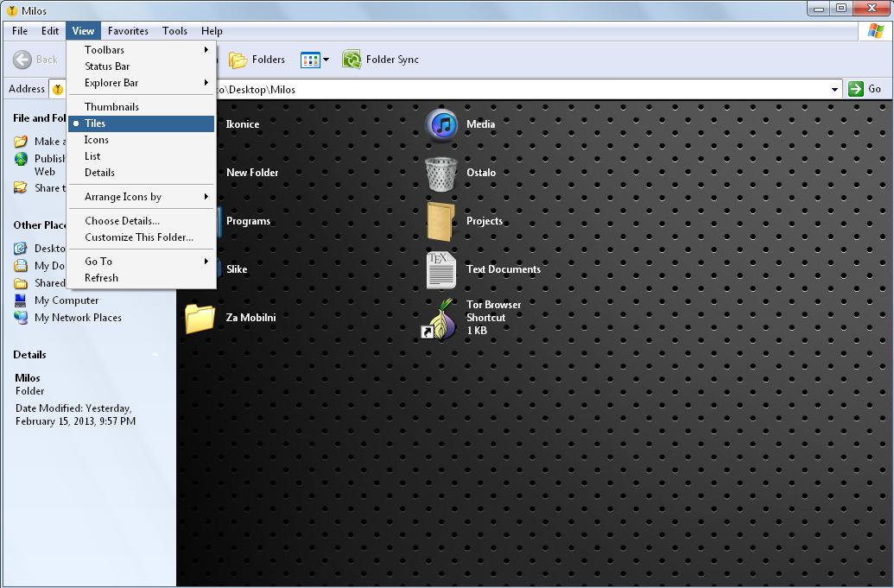Close the open View menu
This screenshot has width=894, height=588.
click(x=83, y=31)
